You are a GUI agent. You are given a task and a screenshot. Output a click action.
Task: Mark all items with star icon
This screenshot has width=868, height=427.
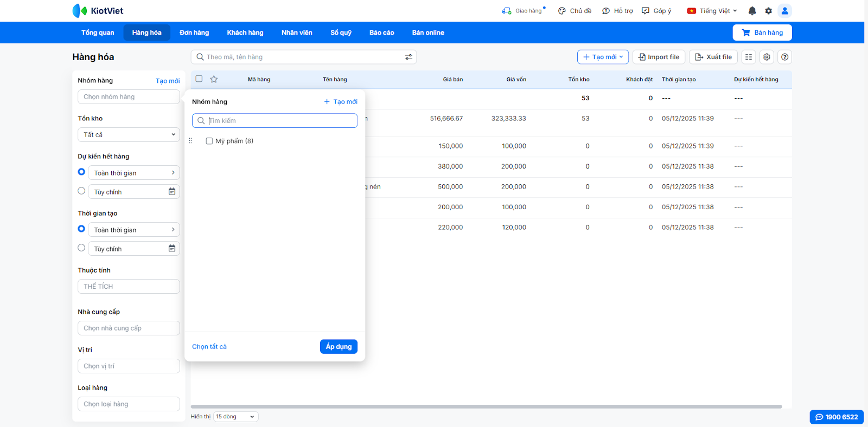point(214,79)
